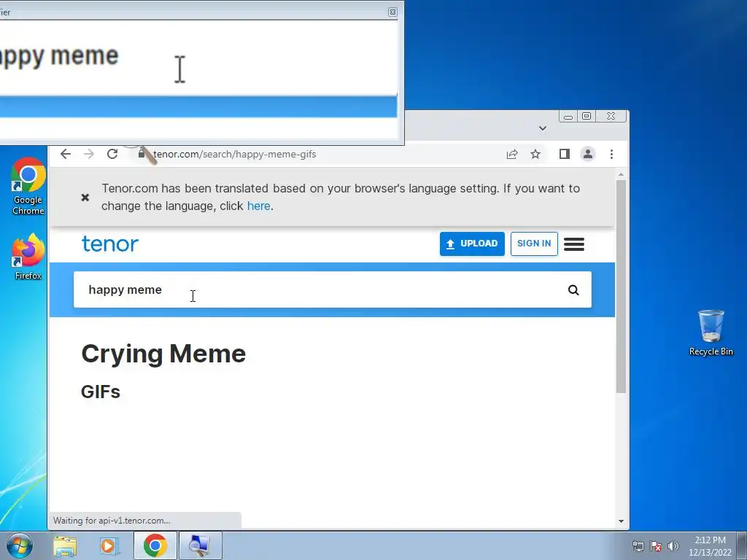747x560 pixels.
Task: Click the SIGN IN button
Action: point(534,244)
